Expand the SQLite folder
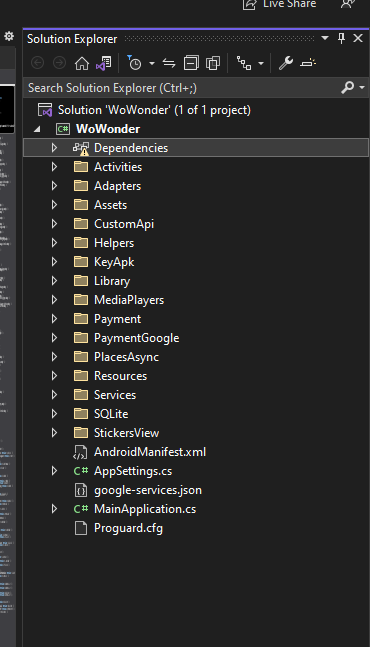 coord(54,413)
